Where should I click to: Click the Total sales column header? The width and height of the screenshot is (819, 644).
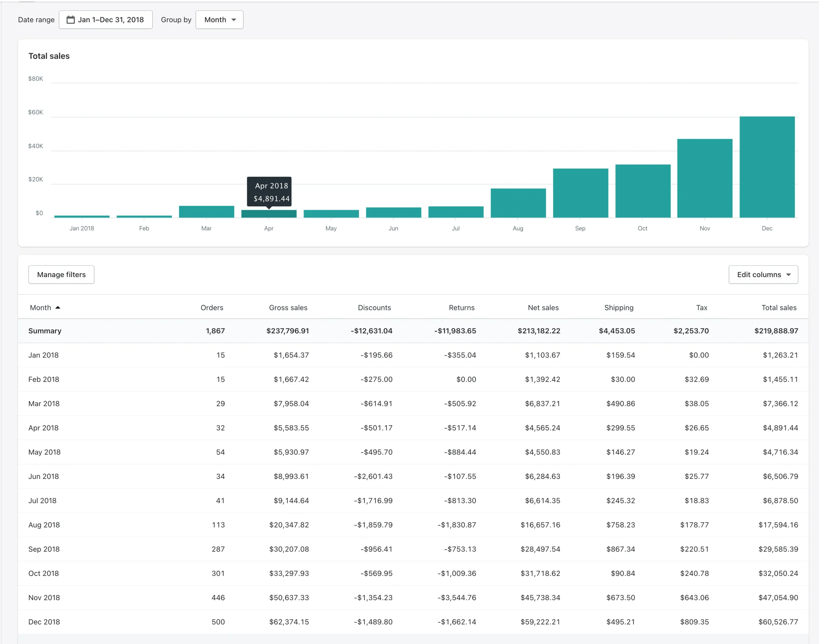(x=779, y=307)
